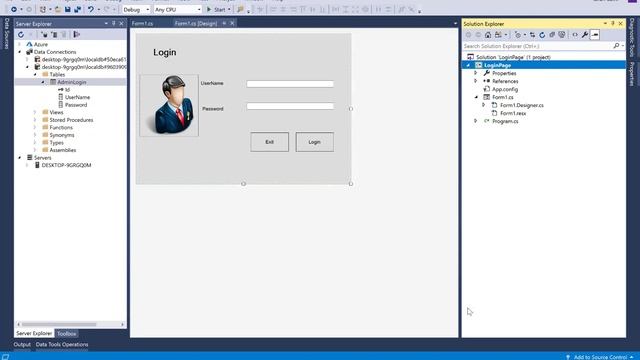Image resolution: width=640 pixels, height=360 pixels.
Task: Select the Login title label on the form
Action: click(165, 52)
